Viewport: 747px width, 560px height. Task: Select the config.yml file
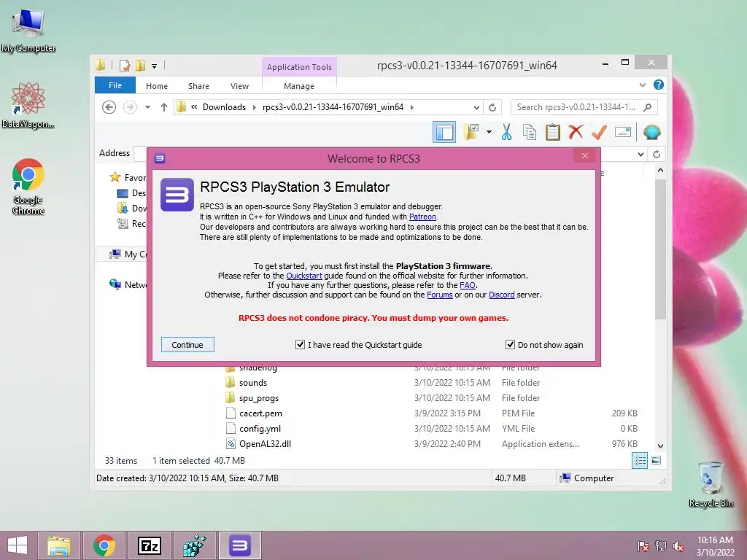click(x=260, y=429)
